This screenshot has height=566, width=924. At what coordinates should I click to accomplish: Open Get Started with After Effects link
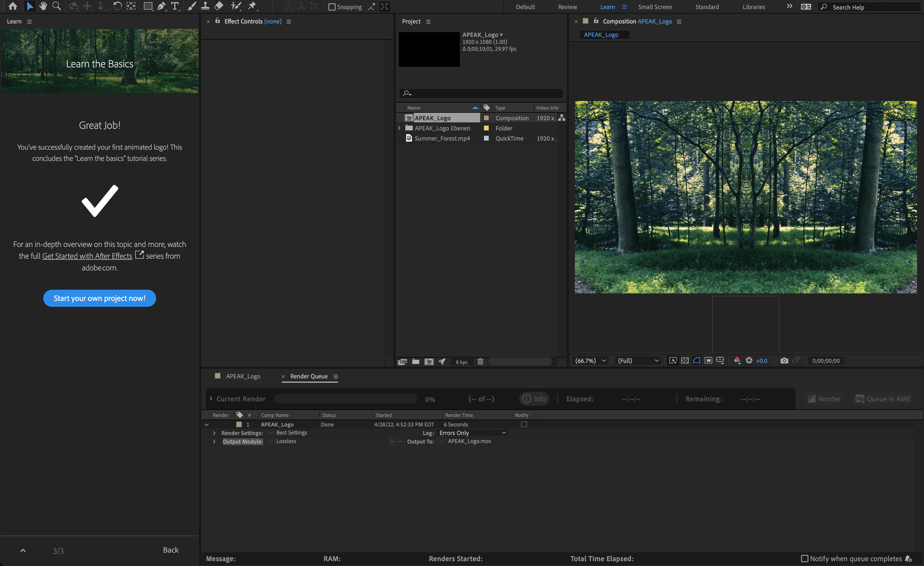pos(87,256)
